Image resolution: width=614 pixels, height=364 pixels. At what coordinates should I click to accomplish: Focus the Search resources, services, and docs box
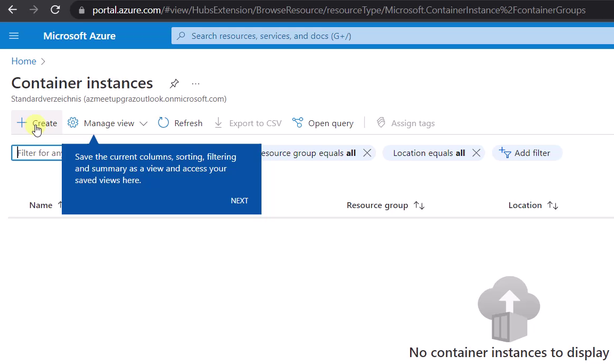click(x=392, y=36)
